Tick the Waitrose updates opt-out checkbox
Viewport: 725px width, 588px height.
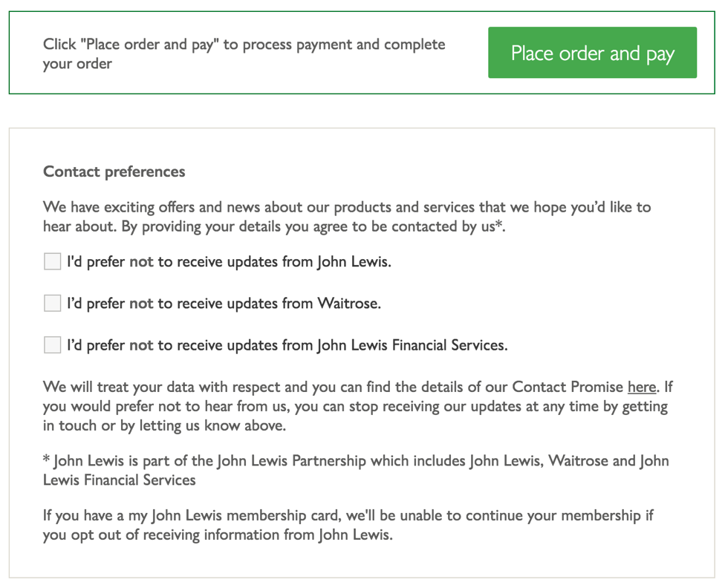click(52, 303)
